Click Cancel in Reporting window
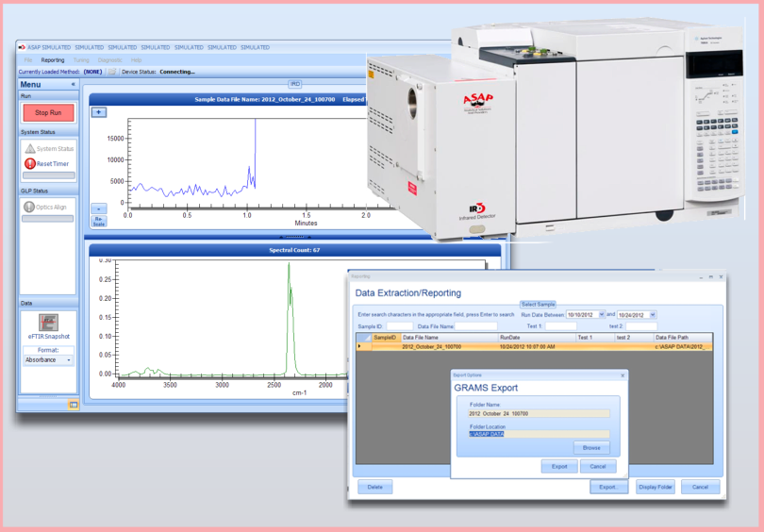Screen dimensions: 764x532 pyautogui.click(x=700, y=487)
